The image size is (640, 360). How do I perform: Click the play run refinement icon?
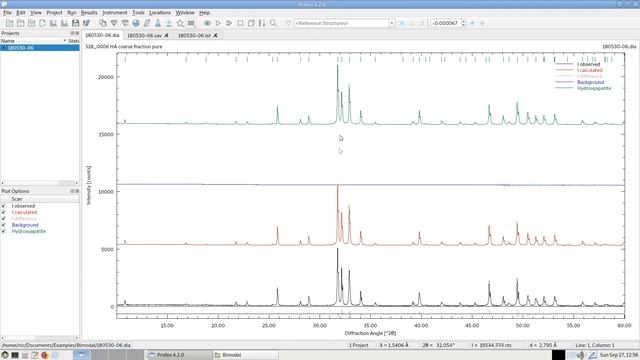coord(218,23)
